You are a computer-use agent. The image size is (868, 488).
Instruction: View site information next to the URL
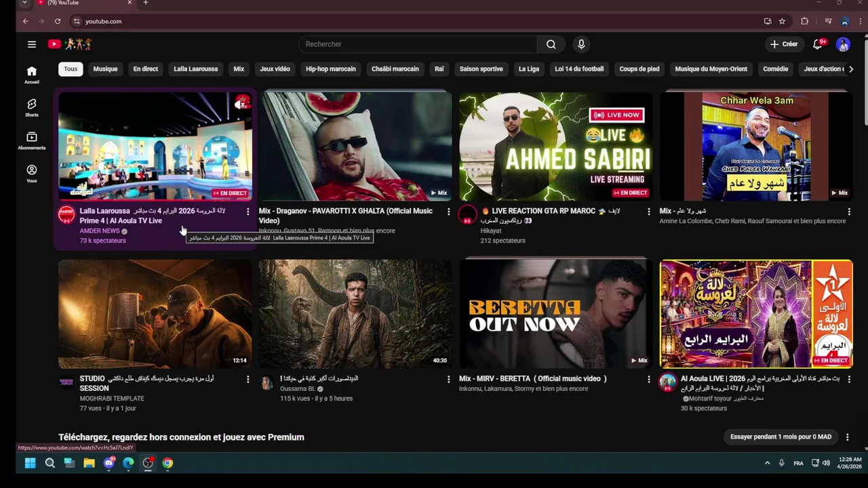coord(76,21)
